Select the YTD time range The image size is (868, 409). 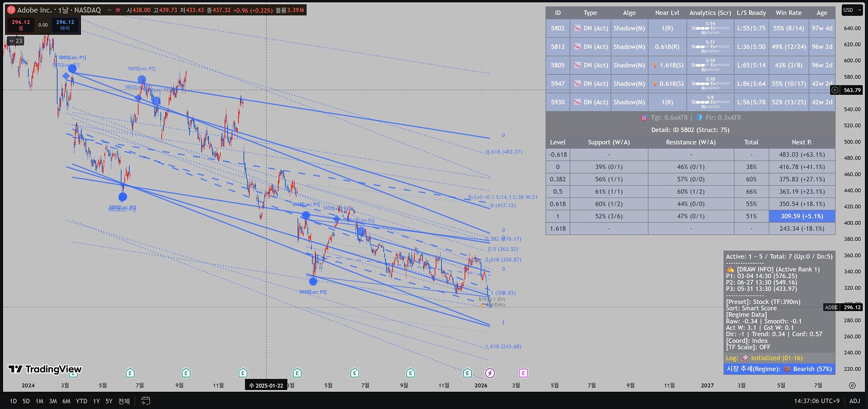click(81, 401)
